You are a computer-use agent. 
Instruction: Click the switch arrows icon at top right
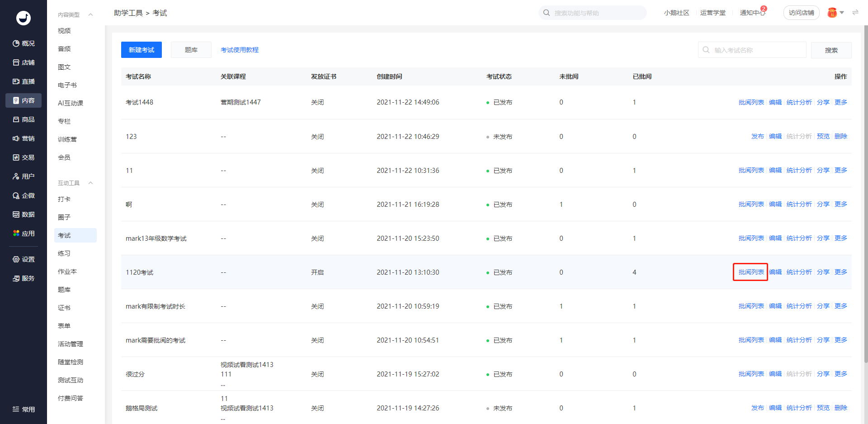(855, 13)
